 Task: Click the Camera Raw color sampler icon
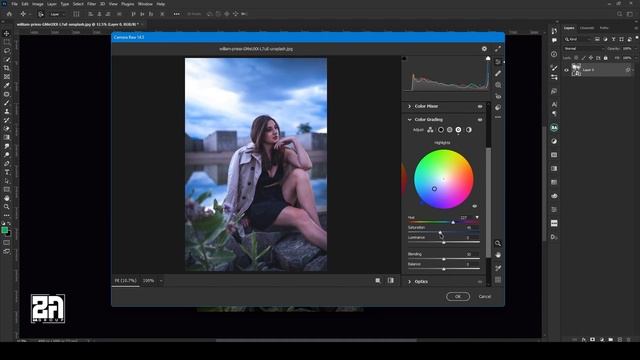(498, 268)
